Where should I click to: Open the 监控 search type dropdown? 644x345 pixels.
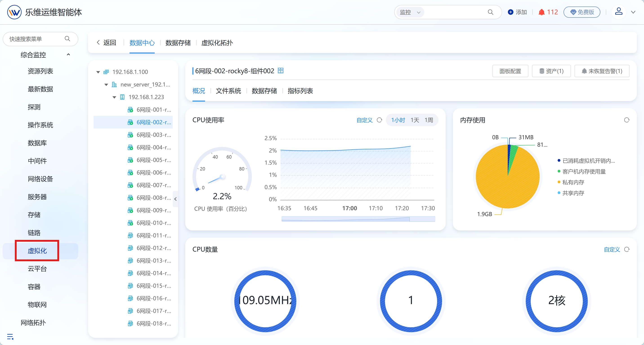[x=410, y=12]
